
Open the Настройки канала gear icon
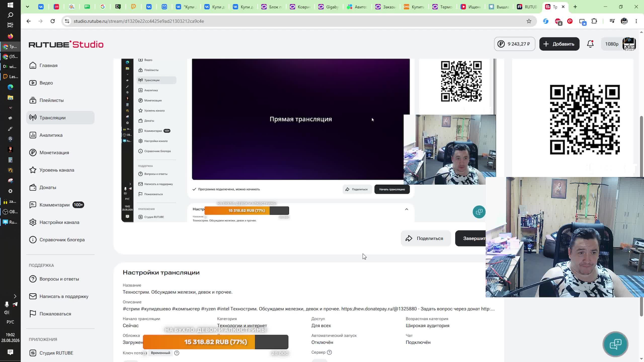33,222
